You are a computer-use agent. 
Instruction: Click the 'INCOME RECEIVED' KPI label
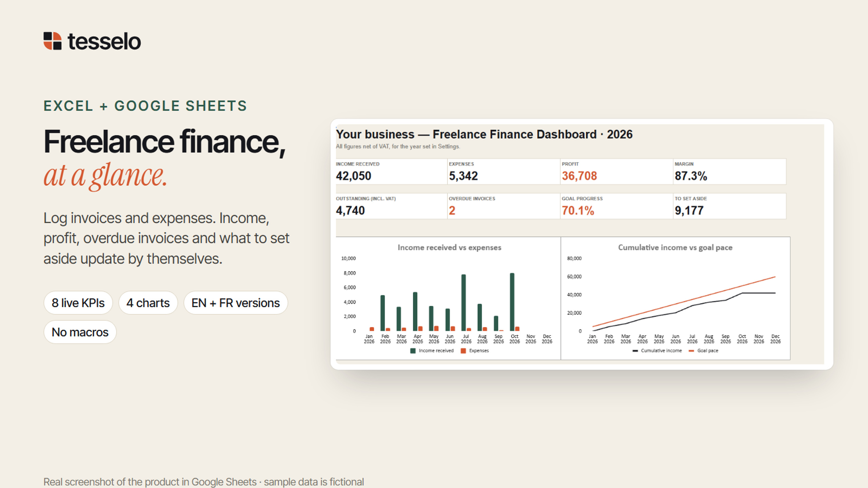357,164
